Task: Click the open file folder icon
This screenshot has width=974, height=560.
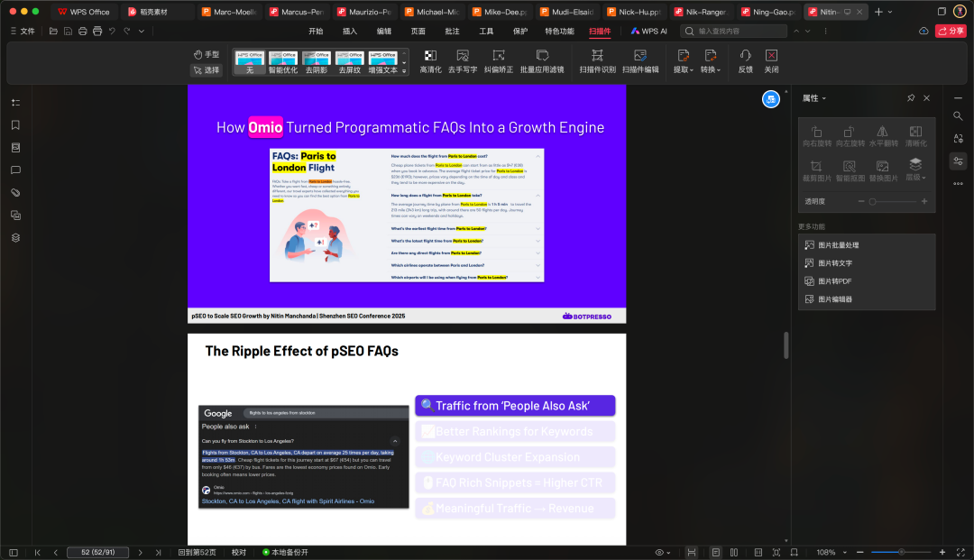Action: (x=53, y=31)
